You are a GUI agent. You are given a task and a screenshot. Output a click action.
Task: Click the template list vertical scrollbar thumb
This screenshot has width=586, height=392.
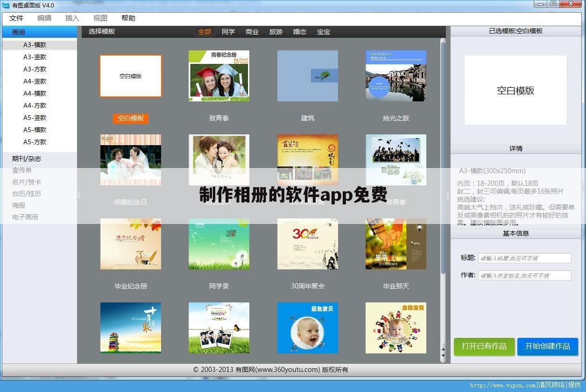click(x=443, y=159)
